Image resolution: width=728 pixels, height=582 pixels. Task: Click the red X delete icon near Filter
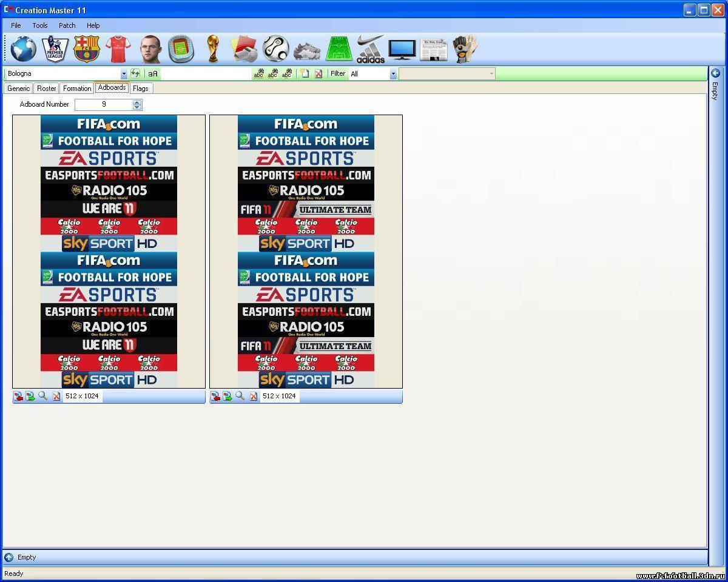coord(318,73)
